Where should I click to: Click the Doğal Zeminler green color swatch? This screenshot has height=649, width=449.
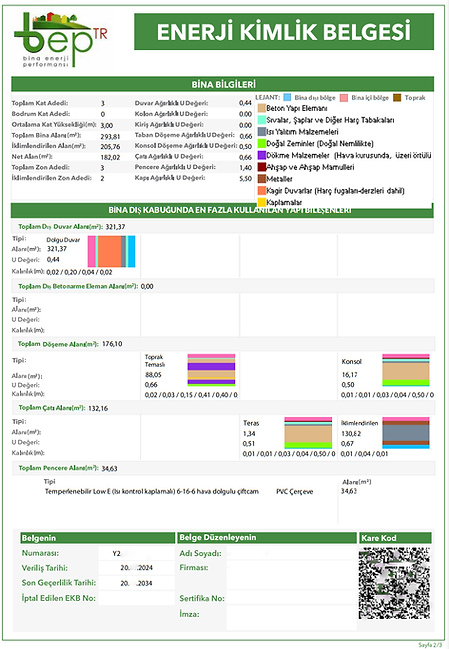pyautogui.click(x=262, y=144)
